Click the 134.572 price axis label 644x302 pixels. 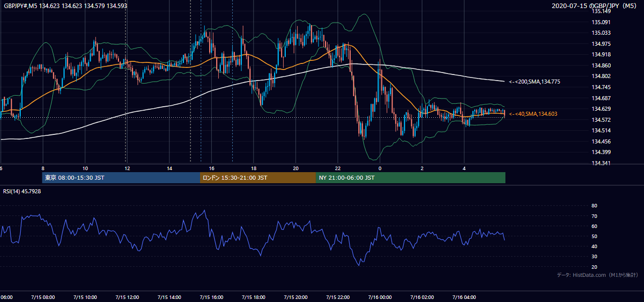[x=601, y=120]
